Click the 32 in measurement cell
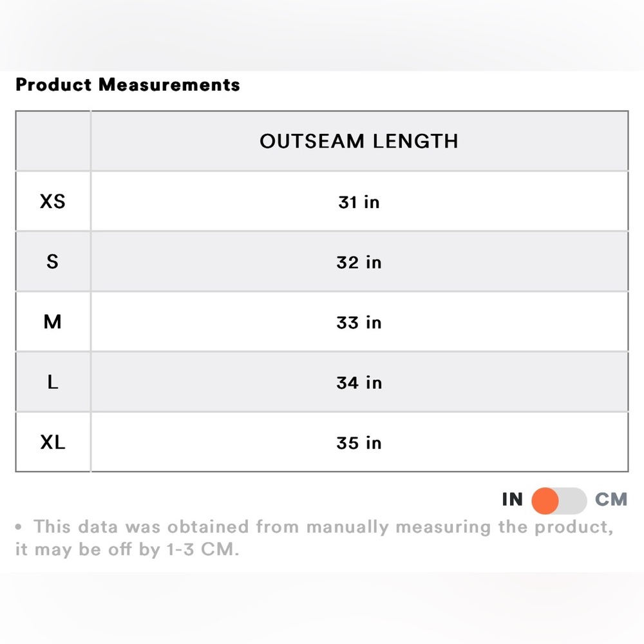 tap(359, 262)
